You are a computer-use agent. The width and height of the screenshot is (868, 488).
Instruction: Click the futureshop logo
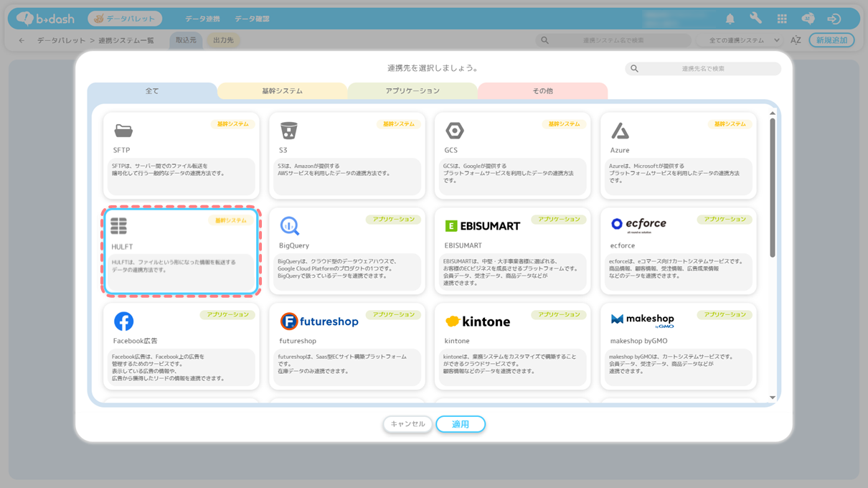click(319, 322)
